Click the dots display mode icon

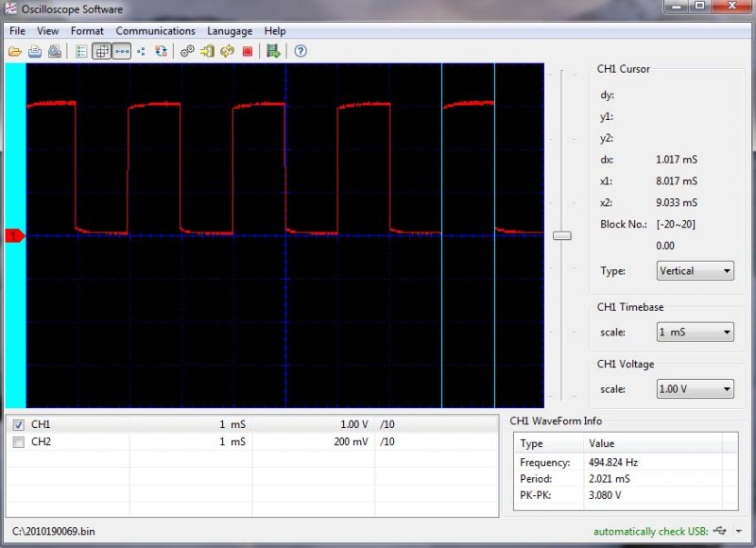click(141, 51)
